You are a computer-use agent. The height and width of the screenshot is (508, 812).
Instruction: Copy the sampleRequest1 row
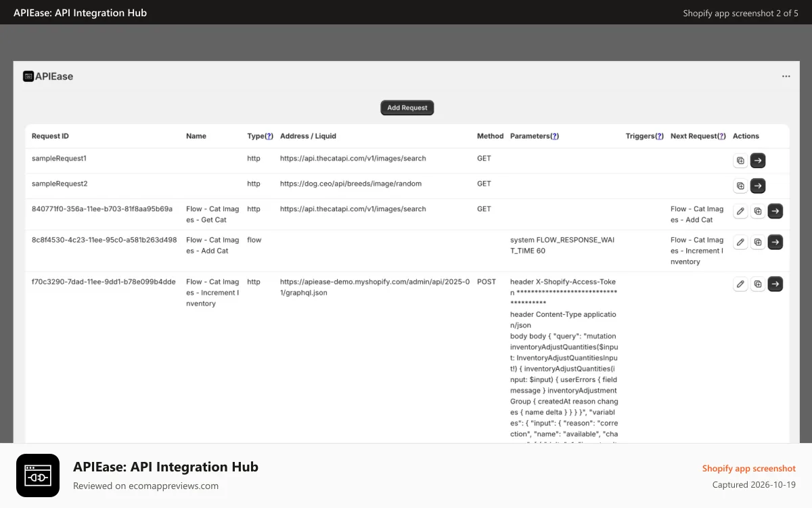point(740,161)
